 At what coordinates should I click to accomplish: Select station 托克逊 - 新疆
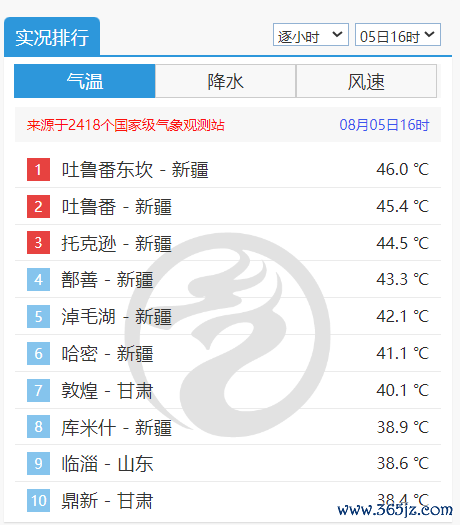117,243
